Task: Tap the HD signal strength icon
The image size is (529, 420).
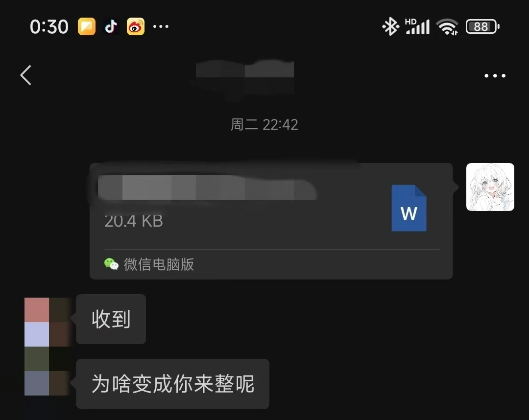Action: click(417, 26)
